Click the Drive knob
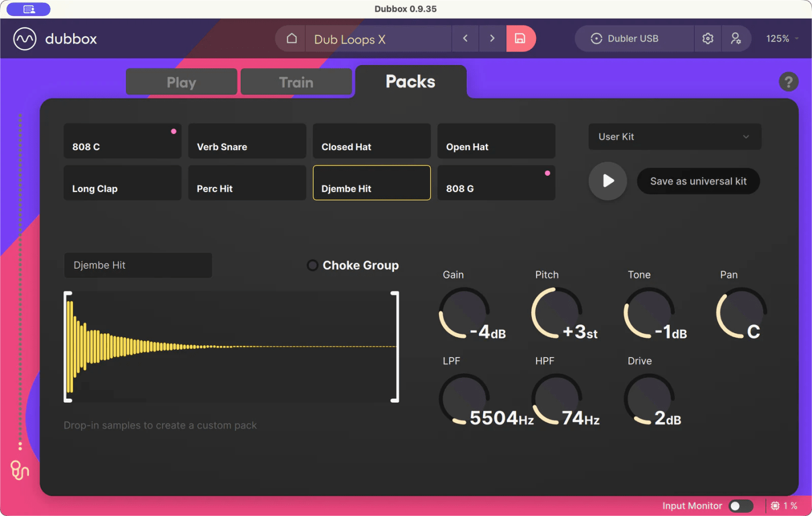812x516 pixels. tap(649, 399)
